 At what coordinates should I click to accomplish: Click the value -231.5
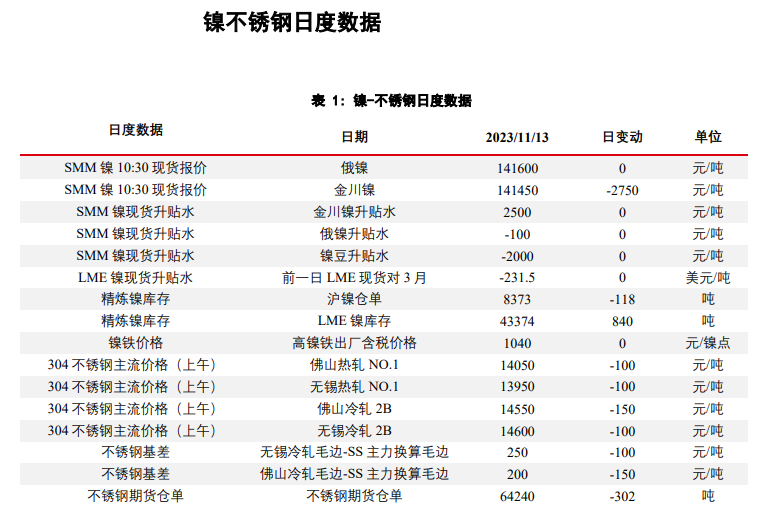click(517, 278)
